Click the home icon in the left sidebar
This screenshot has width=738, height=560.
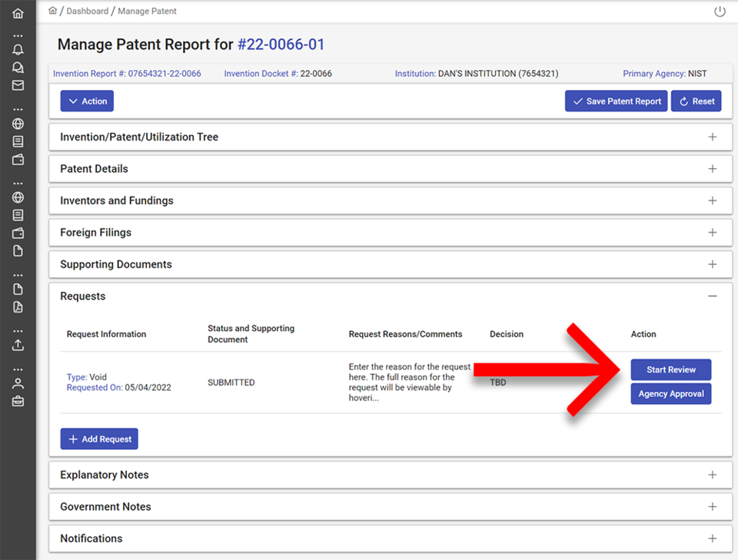18,14
